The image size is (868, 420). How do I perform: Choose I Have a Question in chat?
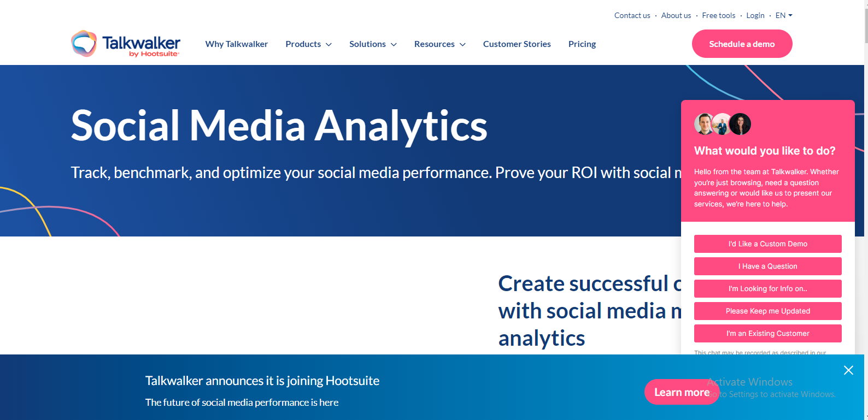click(x=767, y=266)
